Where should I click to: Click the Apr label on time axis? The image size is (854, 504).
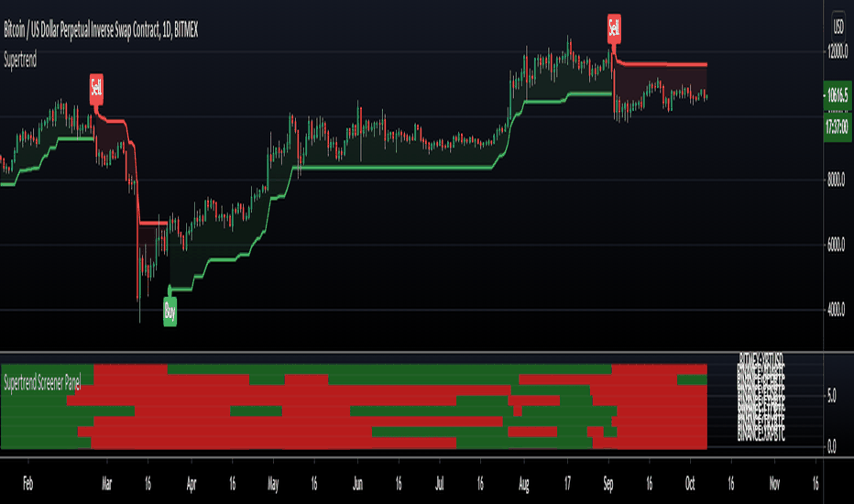coord(192,483)
